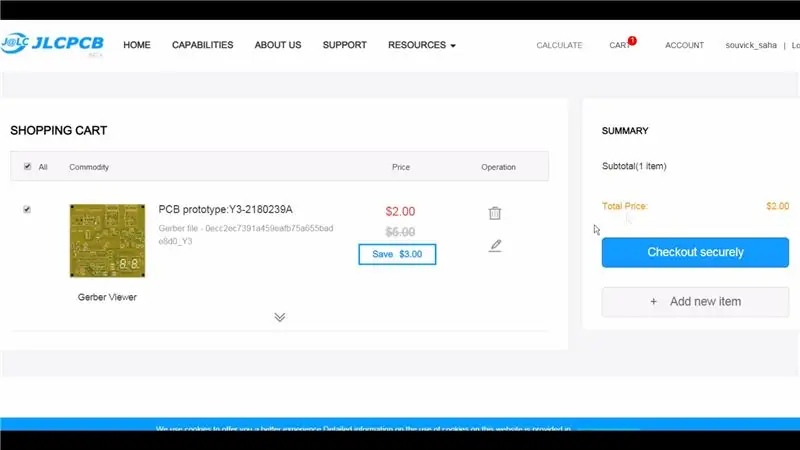
Task: Click the Save $3.00 button
Action: (x=397, y=254)
